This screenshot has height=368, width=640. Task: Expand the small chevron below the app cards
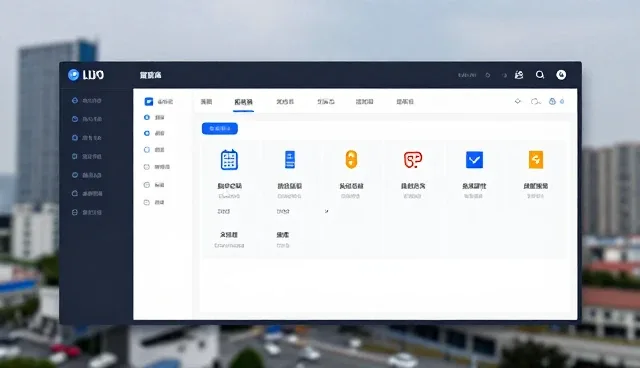coord(326,211)
